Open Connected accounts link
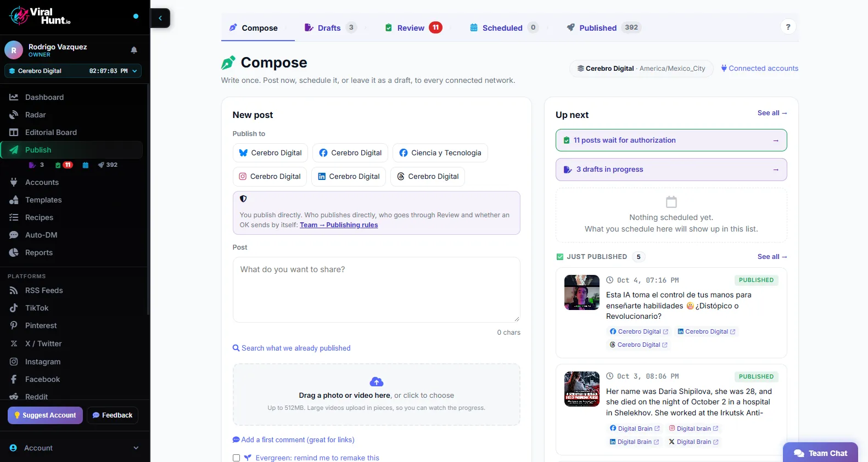The image size is (868, 462). point(759,68)
